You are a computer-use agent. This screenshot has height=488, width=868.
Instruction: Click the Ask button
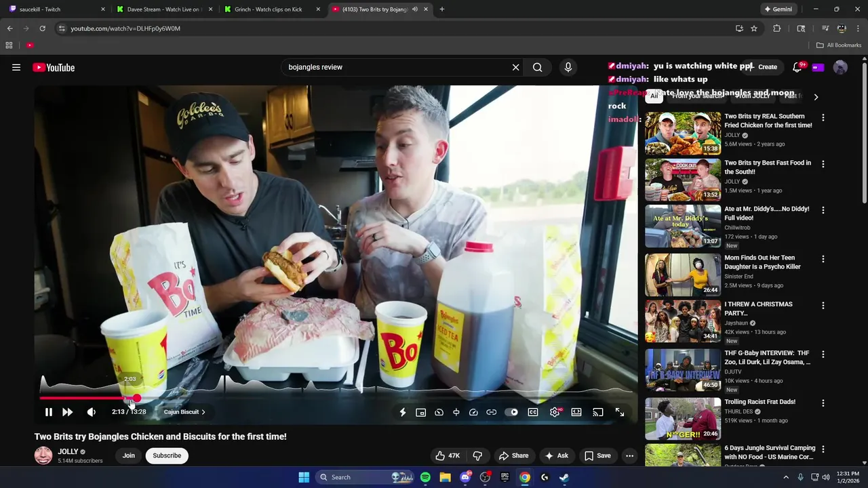(x=557, y=455)
